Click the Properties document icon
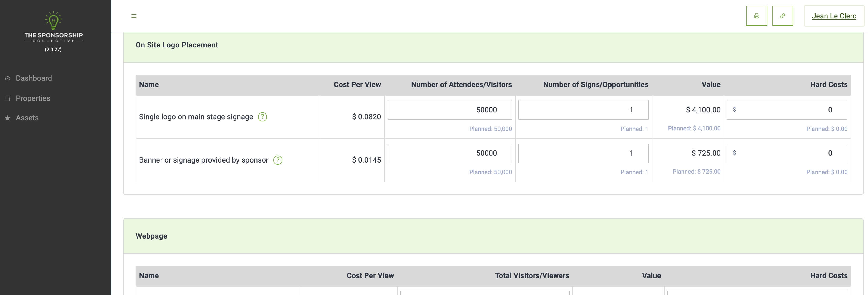Screen dimensions: 868x295 tap(8, 98)
